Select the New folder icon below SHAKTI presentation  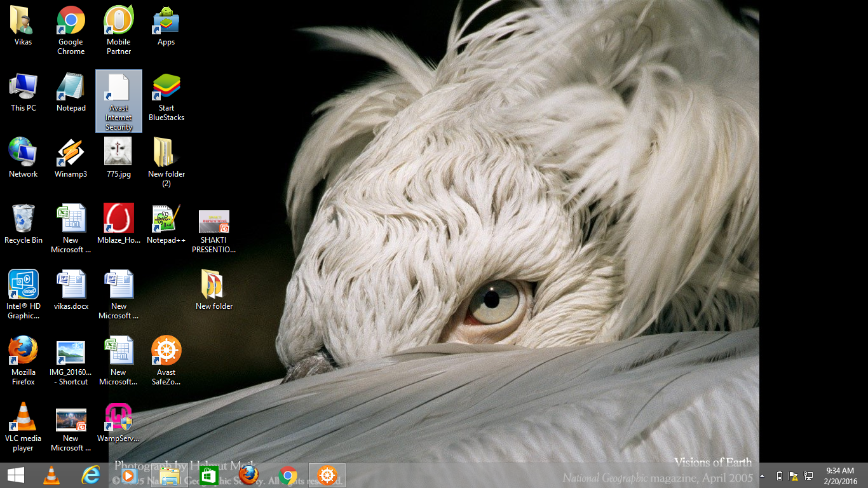point(214,290)
